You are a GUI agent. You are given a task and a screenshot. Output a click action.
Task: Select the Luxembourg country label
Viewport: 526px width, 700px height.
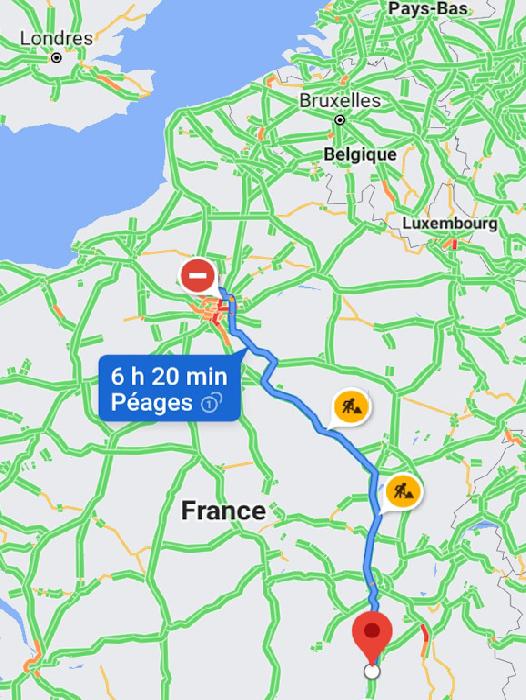pos(450,223)
